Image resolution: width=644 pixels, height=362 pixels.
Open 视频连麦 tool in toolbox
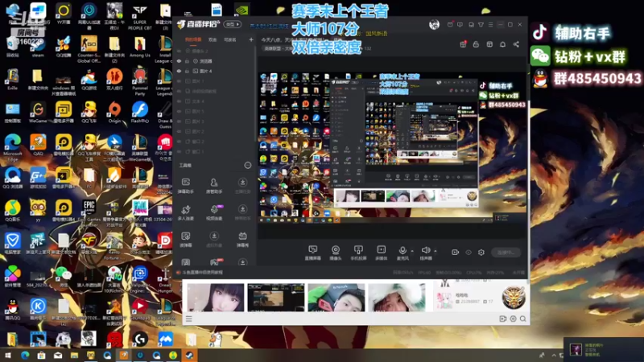tap(214, 213)
